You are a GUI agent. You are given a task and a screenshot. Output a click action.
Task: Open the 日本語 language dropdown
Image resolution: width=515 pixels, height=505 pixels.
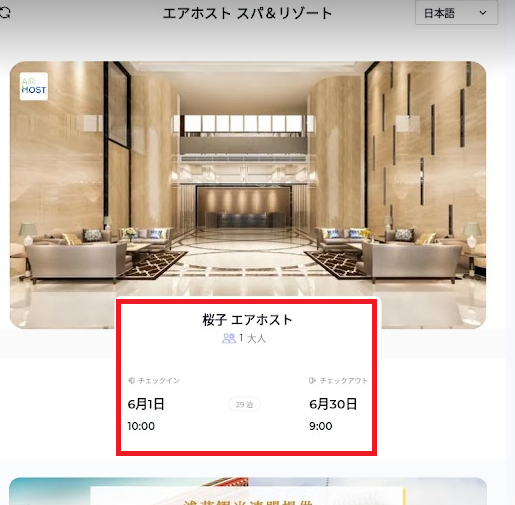[456, 13]
